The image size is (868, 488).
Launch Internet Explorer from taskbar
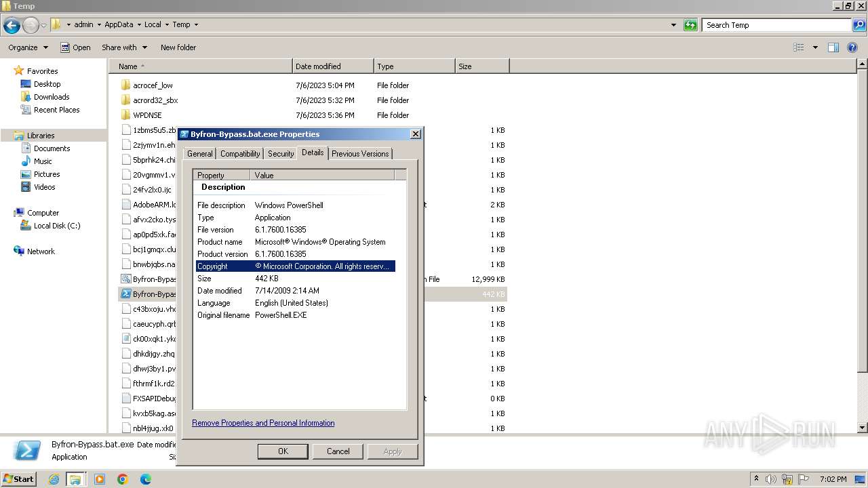tap(54, 479)
